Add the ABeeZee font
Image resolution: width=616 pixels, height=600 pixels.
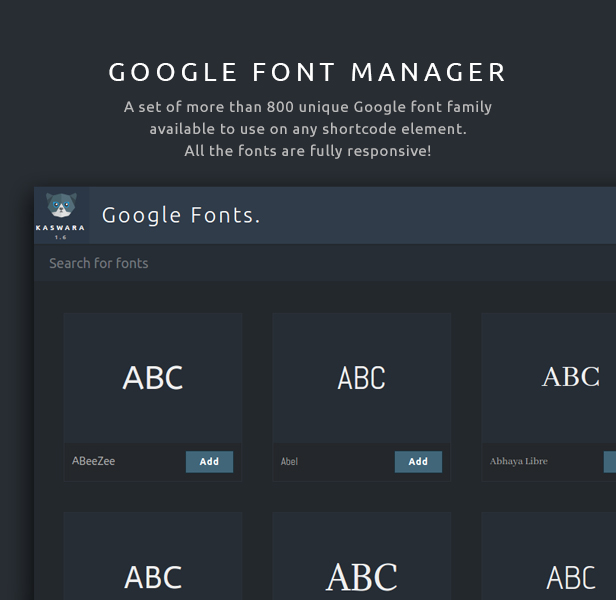tap(209, 462)
